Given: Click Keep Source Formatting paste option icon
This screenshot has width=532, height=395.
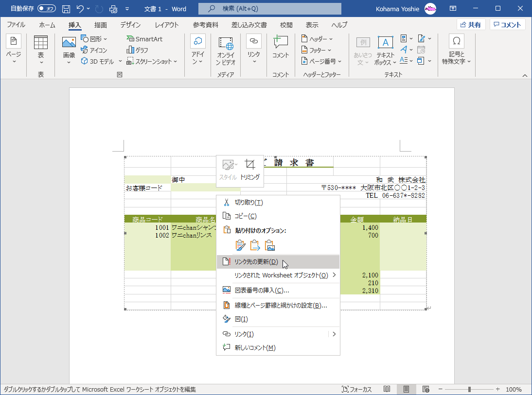Looking at the screenshot, I should tap(240, 245).
